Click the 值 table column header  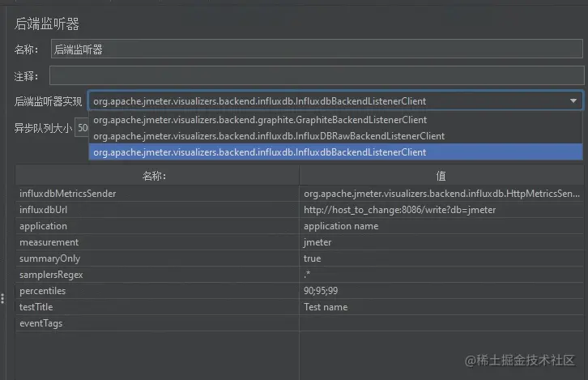click(441, 175)
